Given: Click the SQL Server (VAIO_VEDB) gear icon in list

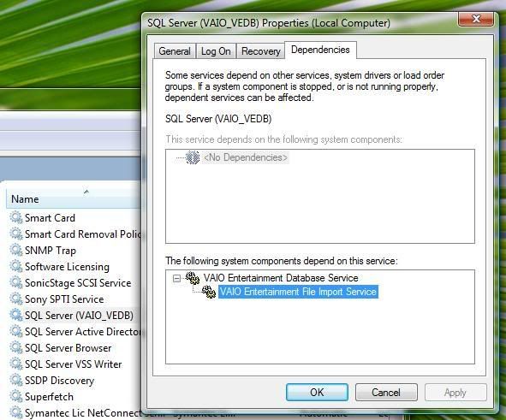Looking at the screenshot, I should [15, 315].
